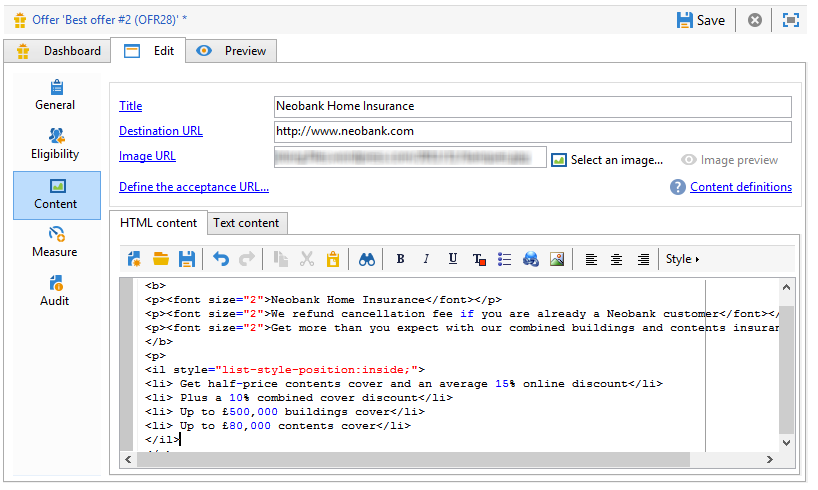This screenshot has height=490, width=818.
Task: Open find with binoculars icon
Action: click(367, 259)
